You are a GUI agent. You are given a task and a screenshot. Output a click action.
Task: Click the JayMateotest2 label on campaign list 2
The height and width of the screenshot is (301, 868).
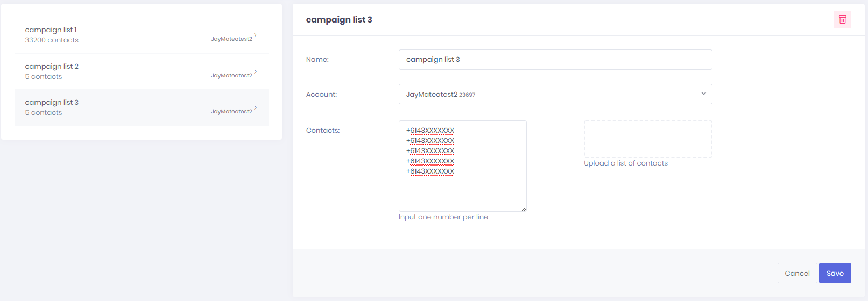231,75
